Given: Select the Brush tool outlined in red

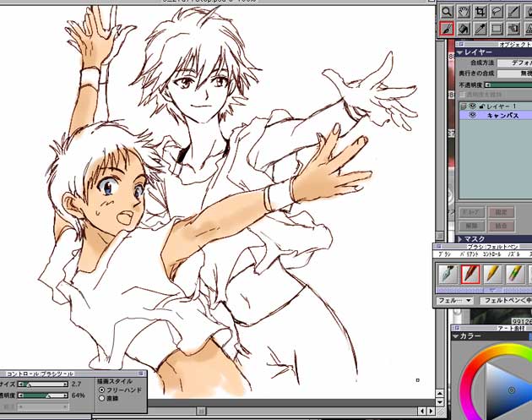Looking at the screenshot, I should (x=447, y=29).
